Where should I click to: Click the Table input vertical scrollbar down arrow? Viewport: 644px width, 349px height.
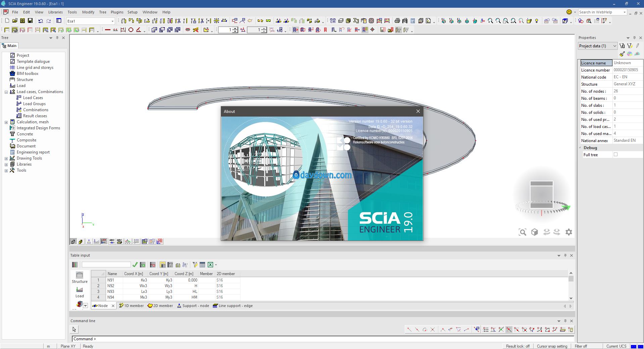(x=571, y=298)
